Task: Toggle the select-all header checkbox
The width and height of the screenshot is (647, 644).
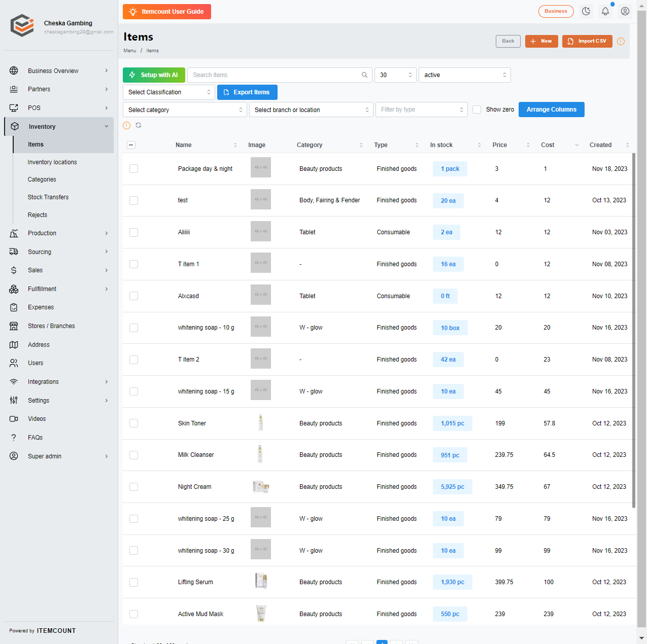Action: point(131,145)
